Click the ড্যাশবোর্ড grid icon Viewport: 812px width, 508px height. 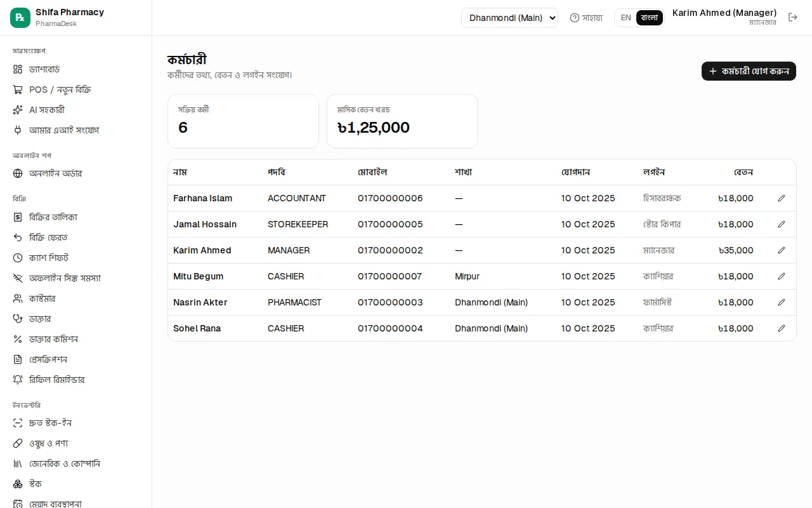tap(18, 69)
